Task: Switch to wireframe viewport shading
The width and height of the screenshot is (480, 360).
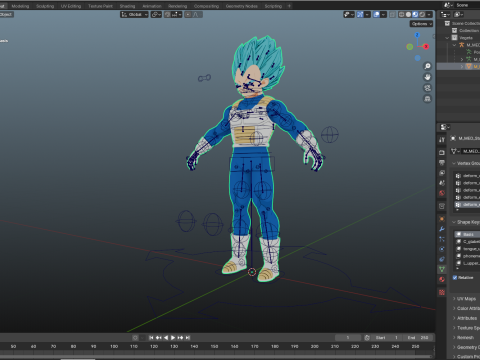Action: 401,15
